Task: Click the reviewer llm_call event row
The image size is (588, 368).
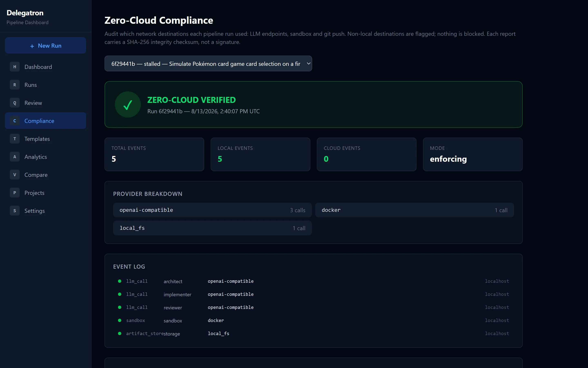Action: [313, 307]
